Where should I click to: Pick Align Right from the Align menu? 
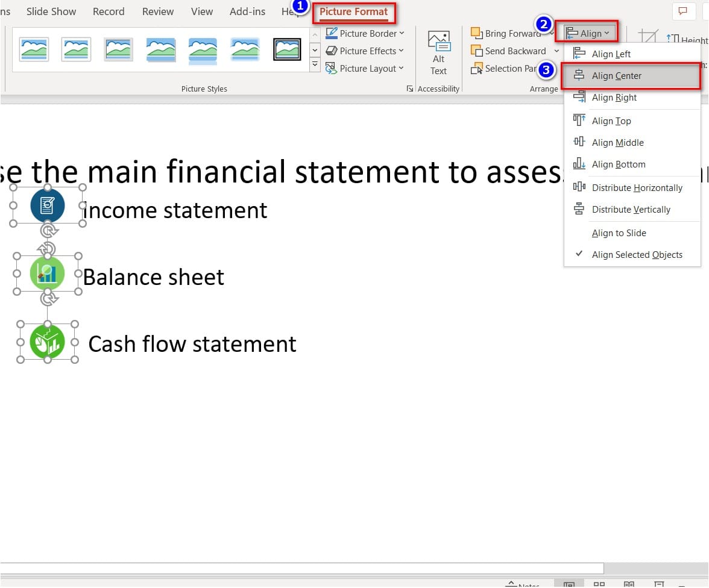pos(632,97)
